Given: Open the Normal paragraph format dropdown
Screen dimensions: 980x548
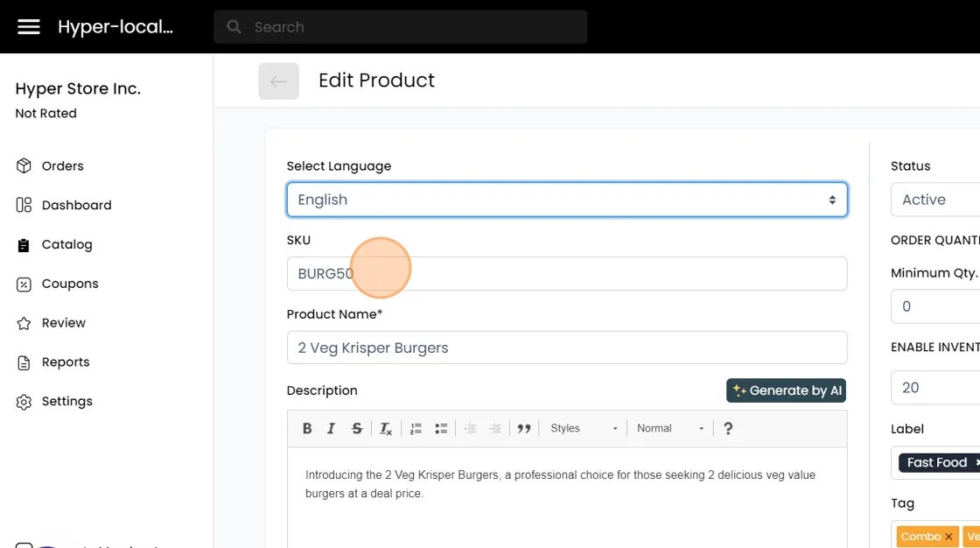Looking at the screenshot, I should [670, 428].
